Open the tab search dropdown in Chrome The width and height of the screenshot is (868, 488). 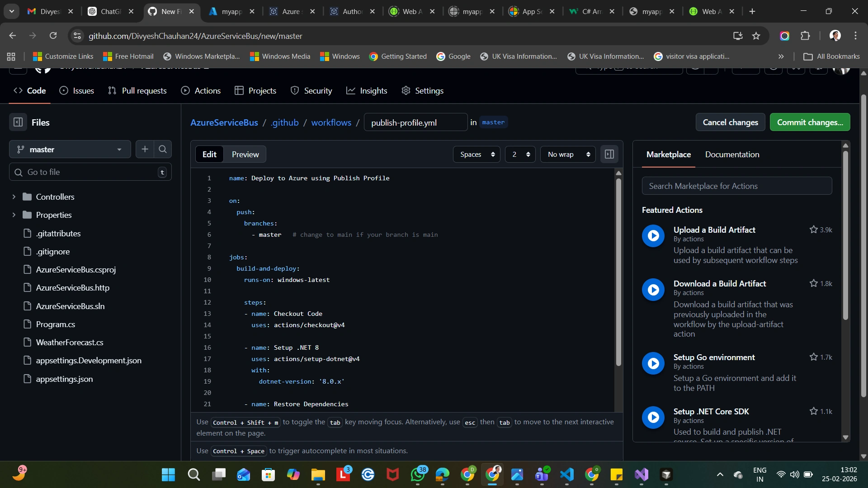[12, 11]
